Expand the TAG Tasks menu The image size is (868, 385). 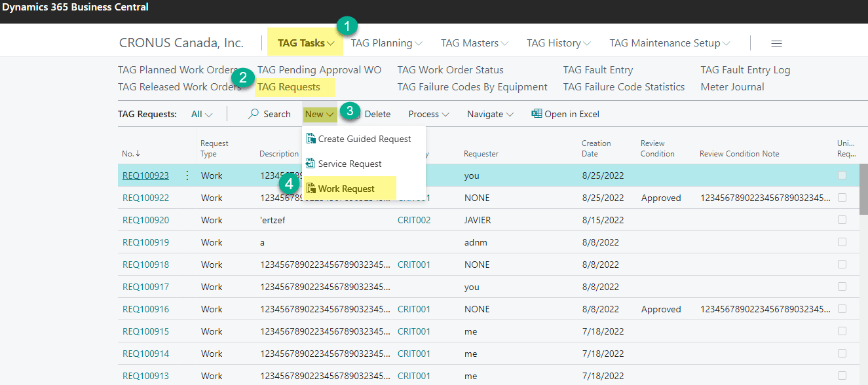306,43
